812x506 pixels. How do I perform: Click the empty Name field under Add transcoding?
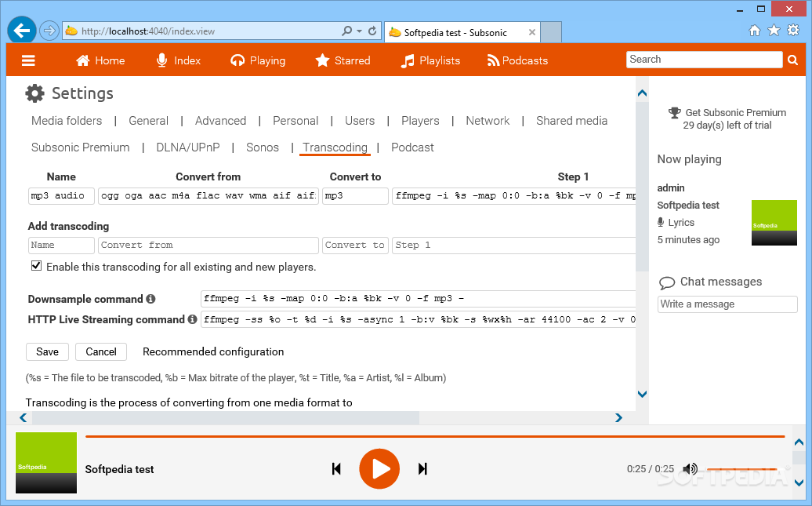pos(61,246)
